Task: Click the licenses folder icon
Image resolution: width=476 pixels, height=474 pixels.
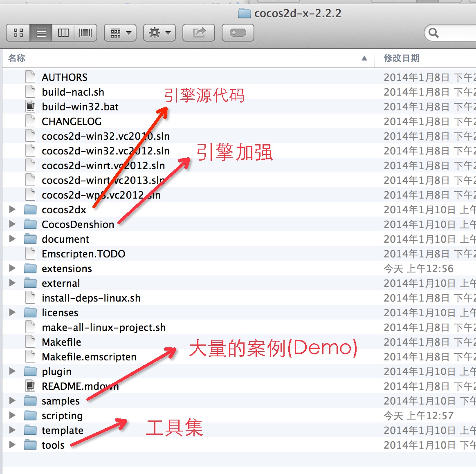Action: (x=30, y=312)
